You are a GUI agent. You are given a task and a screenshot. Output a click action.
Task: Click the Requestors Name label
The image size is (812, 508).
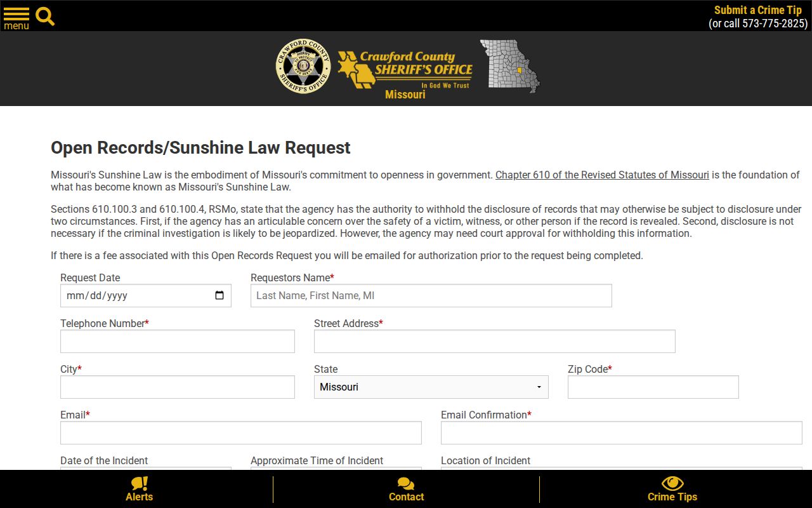click(292, 277)
